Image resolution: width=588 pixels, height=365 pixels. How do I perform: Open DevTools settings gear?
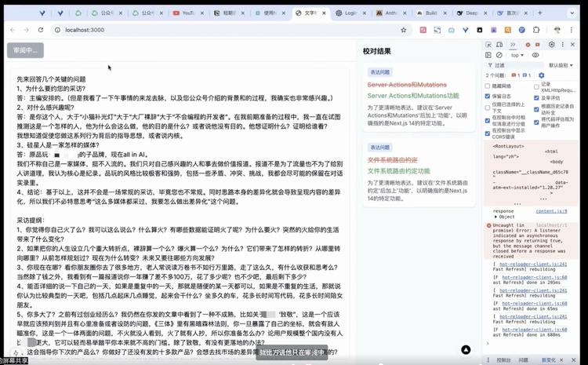552,45
